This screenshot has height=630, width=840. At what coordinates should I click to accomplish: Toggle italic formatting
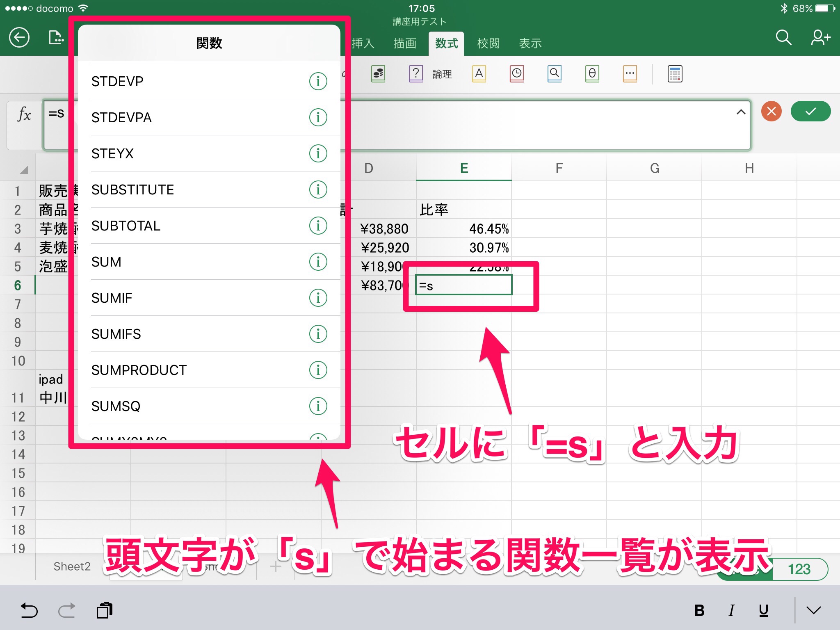pyautogui.click(x=731, y=611)
